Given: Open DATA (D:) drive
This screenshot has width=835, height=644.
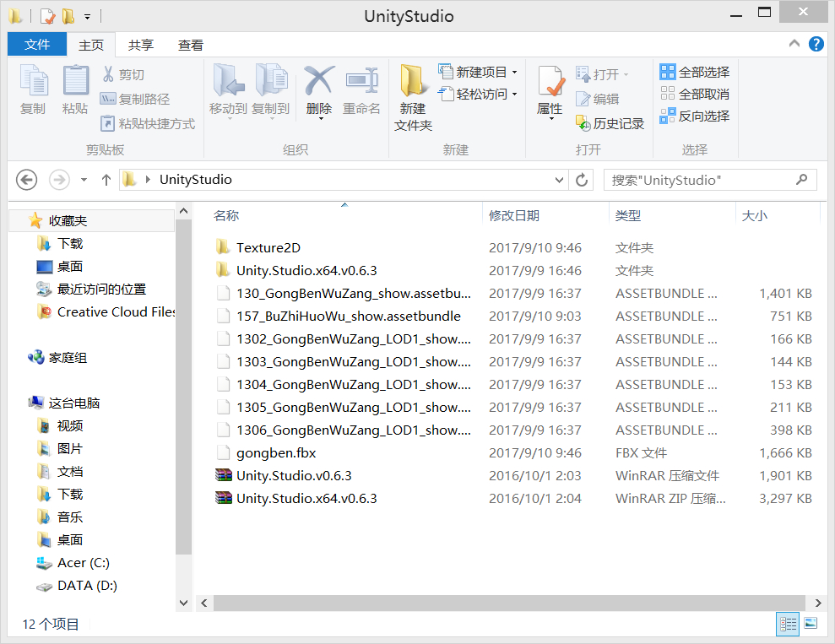Looking at the screenshot, I should (77, 586).
